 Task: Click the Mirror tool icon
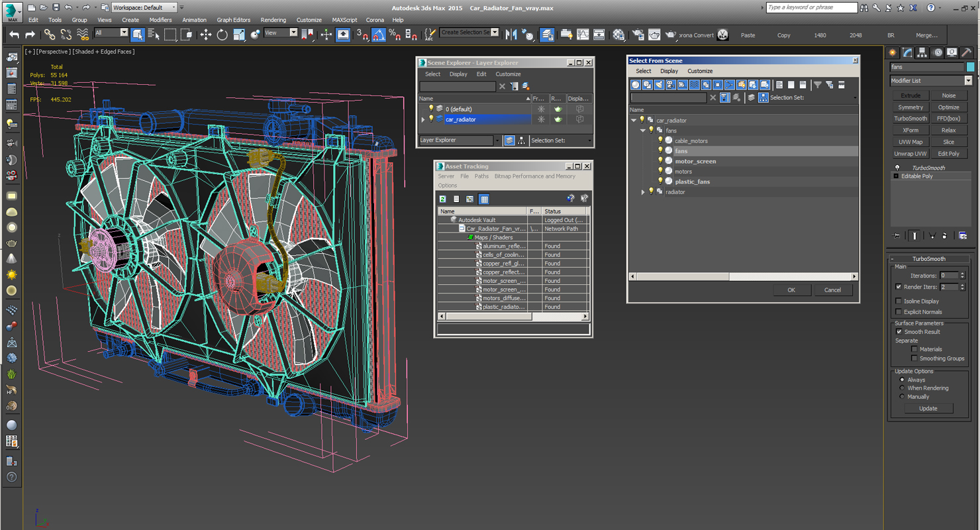(x=511, y=34)
